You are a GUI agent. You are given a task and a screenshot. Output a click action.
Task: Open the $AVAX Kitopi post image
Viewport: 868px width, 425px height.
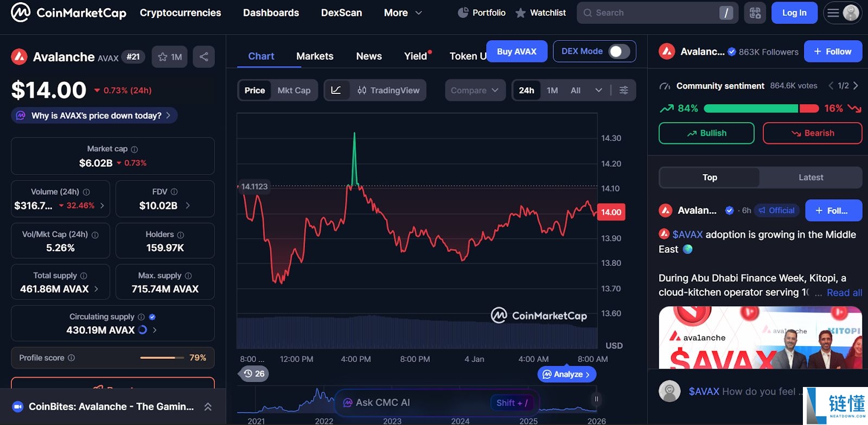point(760,338)
